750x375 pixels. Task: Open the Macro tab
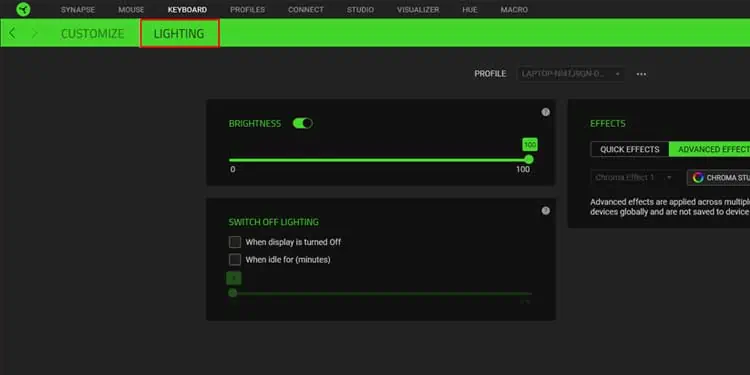click(514, 10)
